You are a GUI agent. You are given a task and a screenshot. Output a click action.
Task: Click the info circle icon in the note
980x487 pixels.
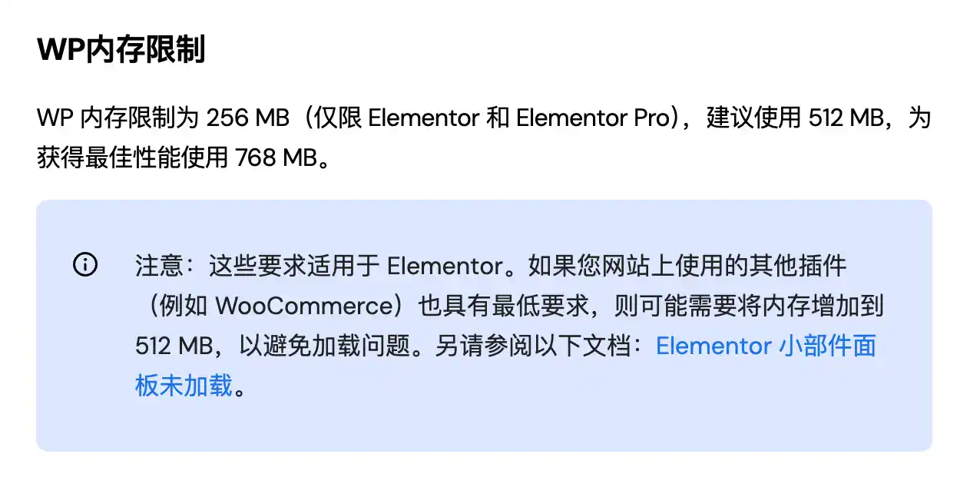pyautogui.click(x=85, y=266)
